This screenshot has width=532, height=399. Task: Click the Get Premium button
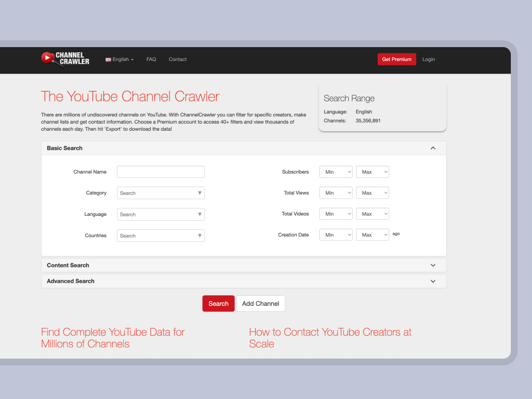tap(397, 59)
